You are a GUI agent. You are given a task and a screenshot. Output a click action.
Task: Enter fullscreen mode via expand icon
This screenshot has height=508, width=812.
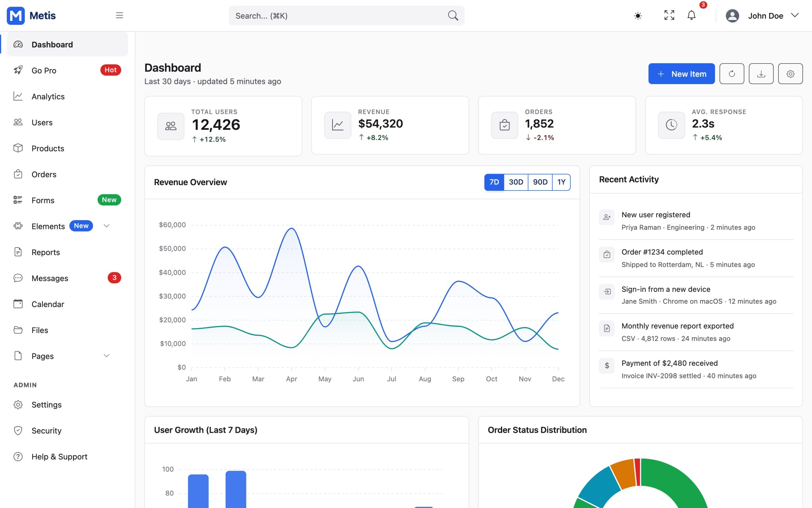tap(669, 15)
